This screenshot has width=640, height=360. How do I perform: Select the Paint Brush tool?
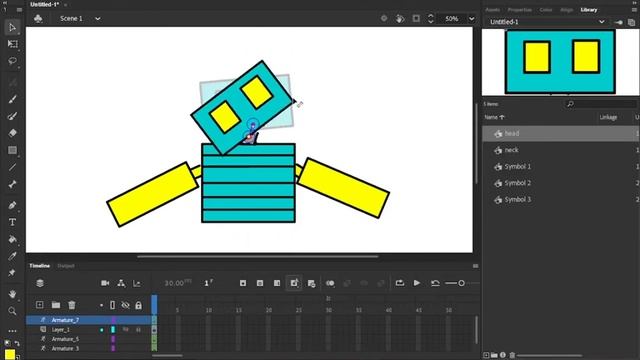point(12,116)
